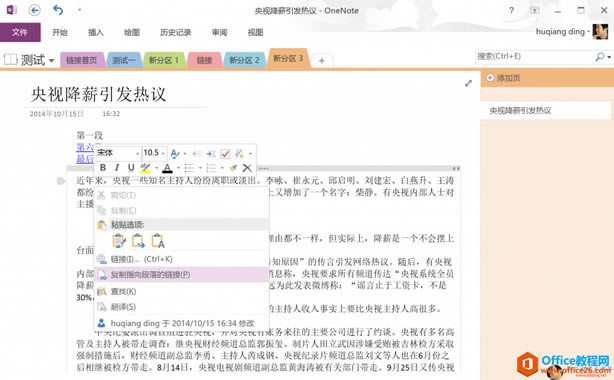
Task: Toggle the bullet list button
Action: [x=190, y=168]
